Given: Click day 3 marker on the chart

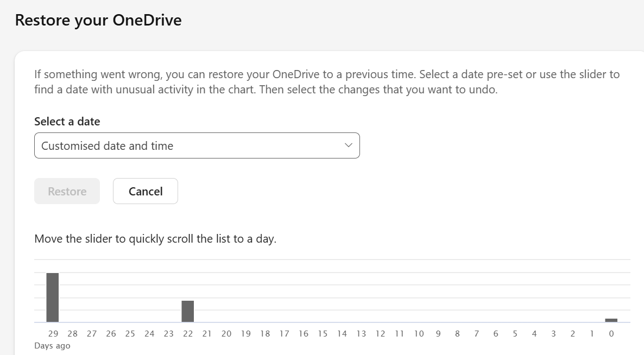Looking at the screenshot, I should tap(553, 334).
